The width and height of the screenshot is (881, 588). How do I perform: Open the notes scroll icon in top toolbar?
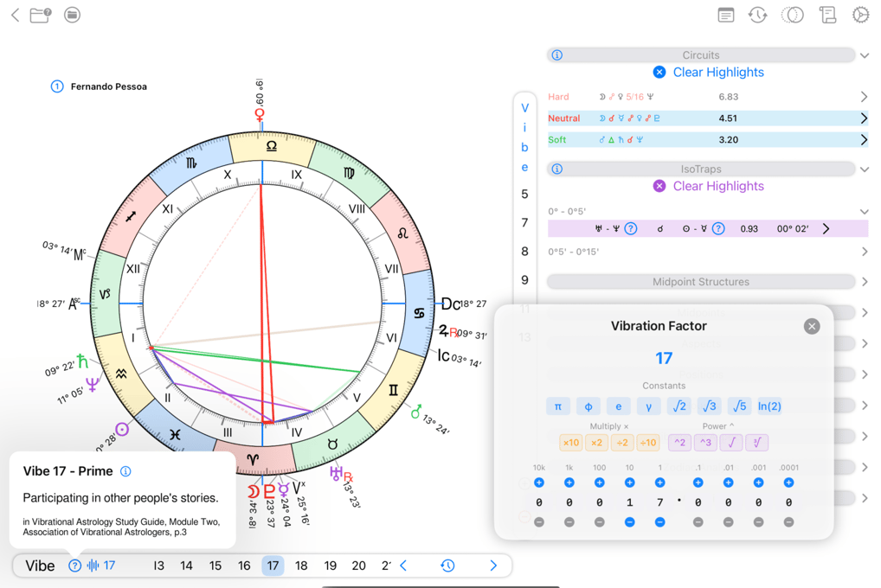tap(827, 16)
